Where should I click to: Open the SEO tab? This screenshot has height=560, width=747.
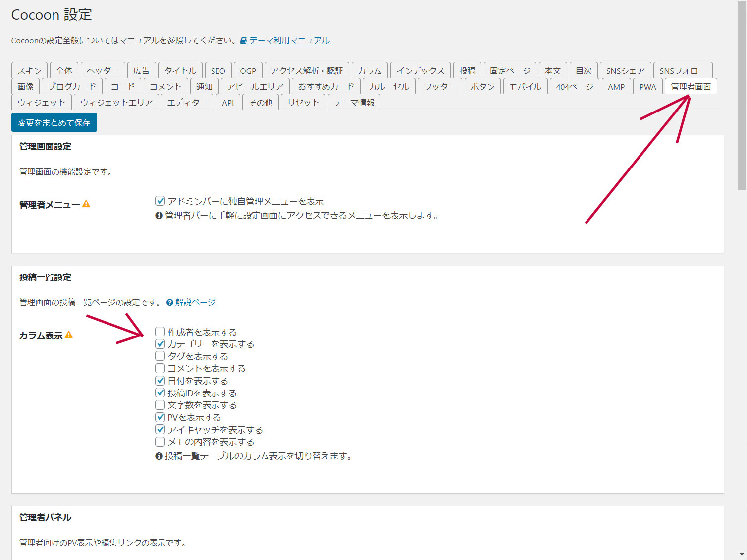point(218,70)
